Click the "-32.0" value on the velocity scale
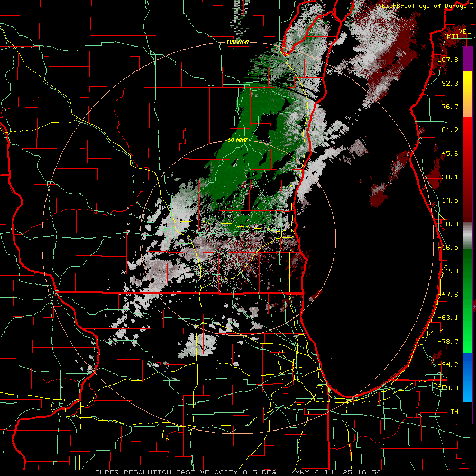 click(448, 271)
